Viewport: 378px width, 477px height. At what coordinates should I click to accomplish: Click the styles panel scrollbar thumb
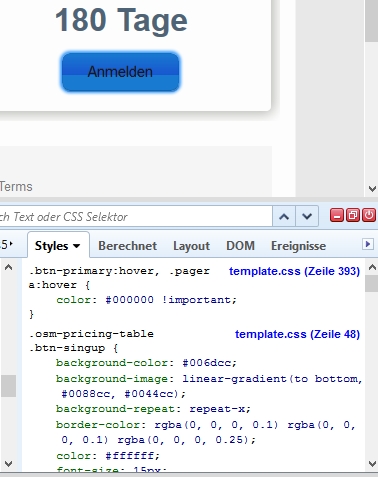pos(371,284)
